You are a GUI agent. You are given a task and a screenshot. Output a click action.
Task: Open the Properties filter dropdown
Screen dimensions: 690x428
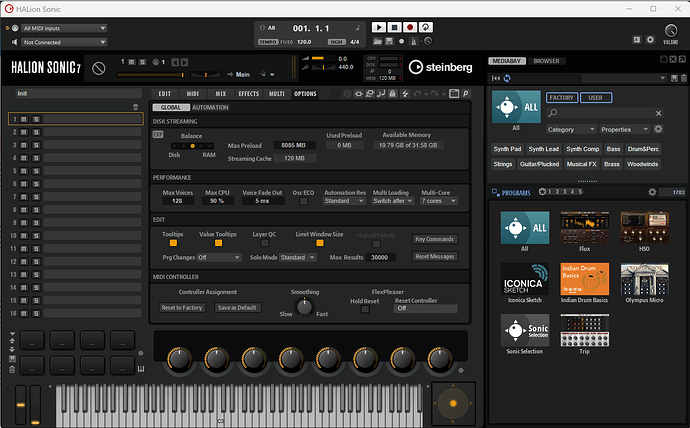coord(625,129)
